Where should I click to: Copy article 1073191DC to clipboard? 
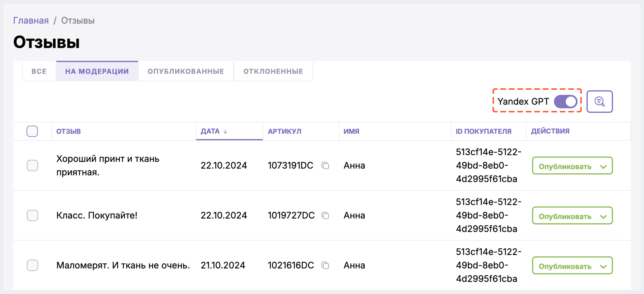point(325,165)
